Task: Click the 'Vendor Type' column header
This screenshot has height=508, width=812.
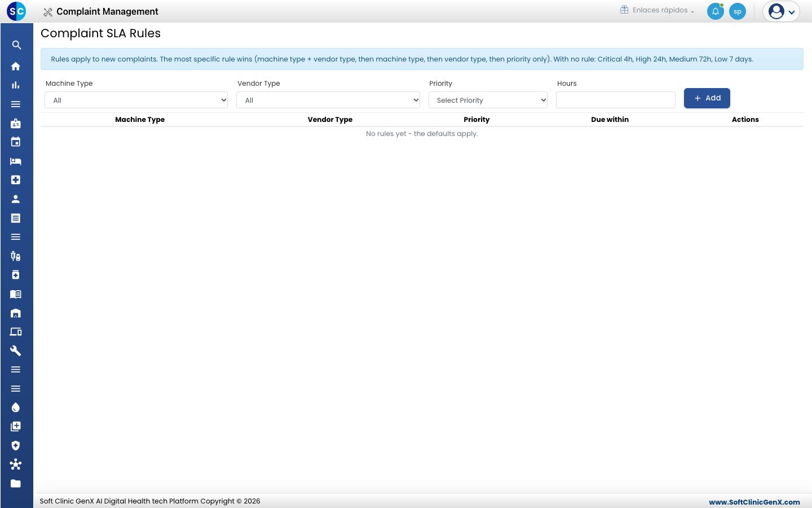Action: point(330,120)
